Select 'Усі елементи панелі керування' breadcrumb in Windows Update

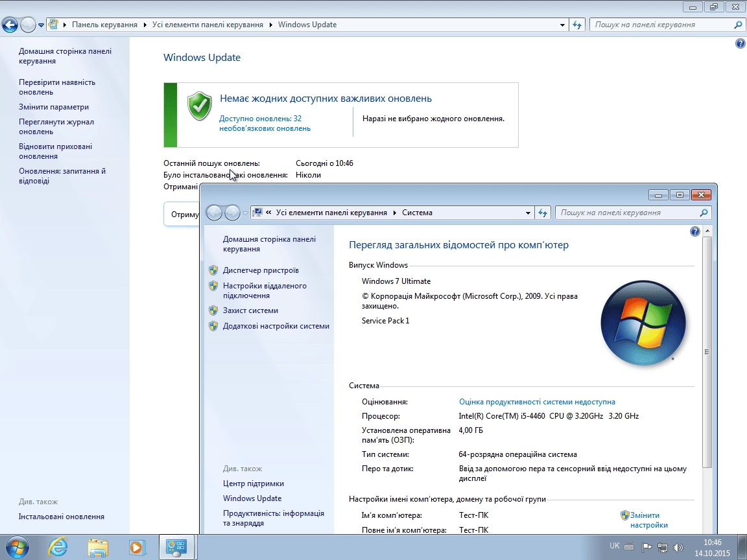pyautogui.click(x=207, y=25)
